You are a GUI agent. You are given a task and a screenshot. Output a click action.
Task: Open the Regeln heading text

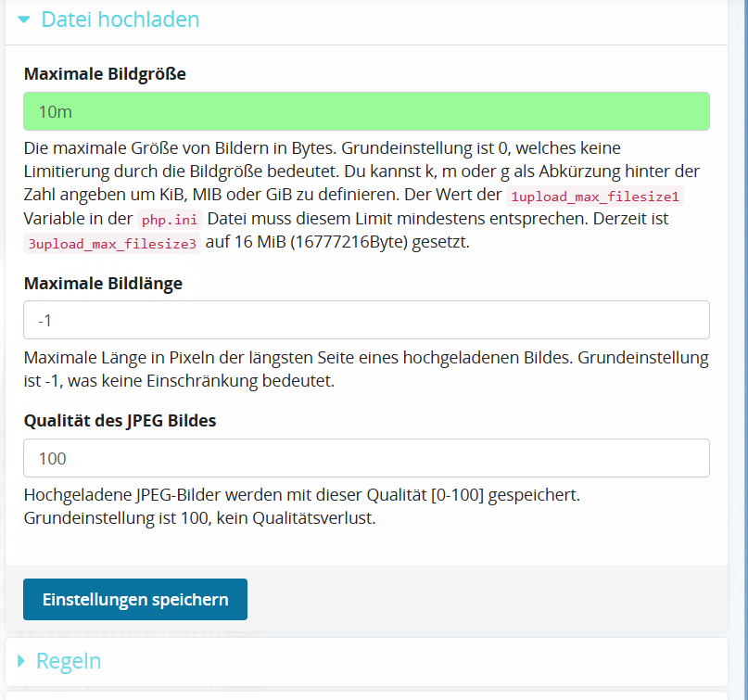[x=69, y=661]
